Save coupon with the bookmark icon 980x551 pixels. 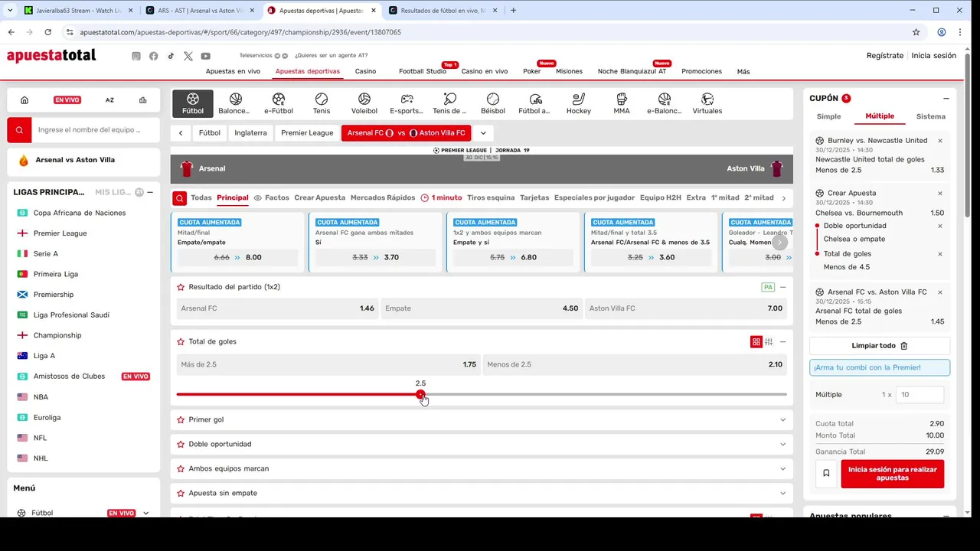point(826,473)
